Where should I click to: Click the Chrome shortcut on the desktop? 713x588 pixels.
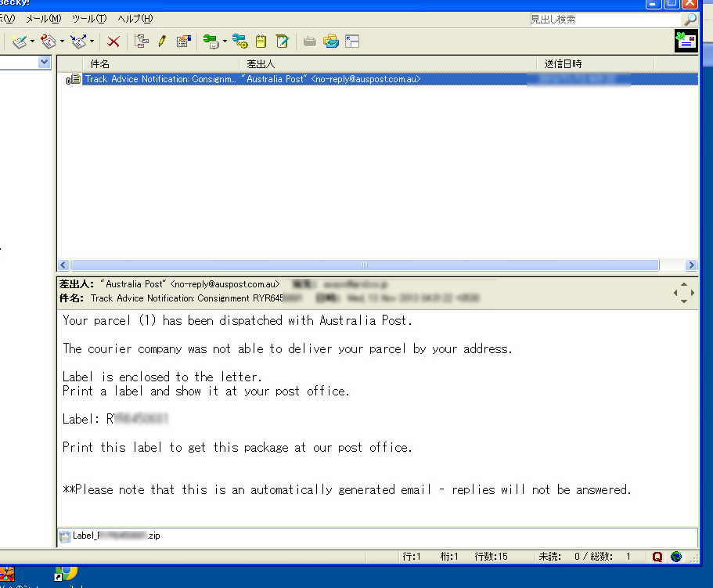click(66, 573)
